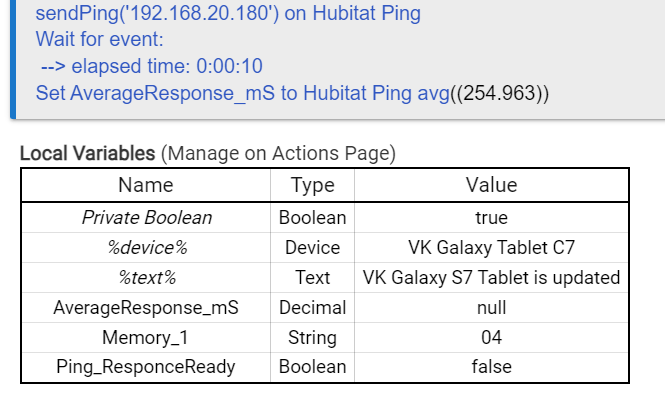
Task: Click the null value of AverageResponse_mS
Action: 492,308
